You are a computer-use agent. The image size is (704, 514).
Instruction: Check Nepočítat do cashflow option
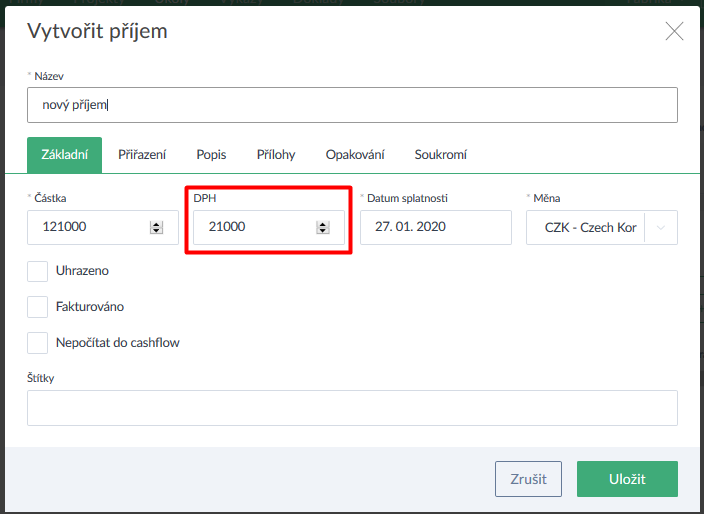pyautogui.click(x=38, y=343)
